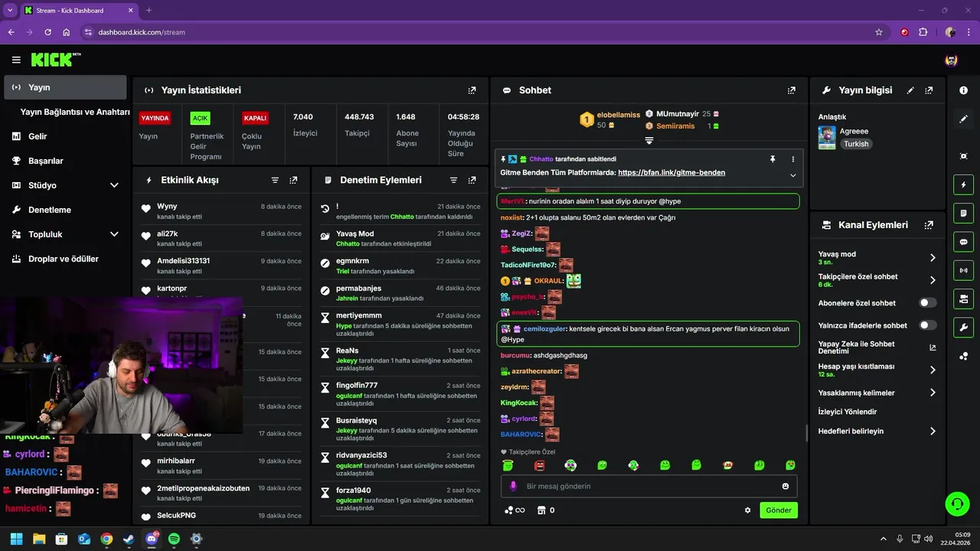Viewport: 980px width, 551px height.
Task: Open the bfan.link/gitme-benden link
Action: pyautogui.click(x=671, y=173)
